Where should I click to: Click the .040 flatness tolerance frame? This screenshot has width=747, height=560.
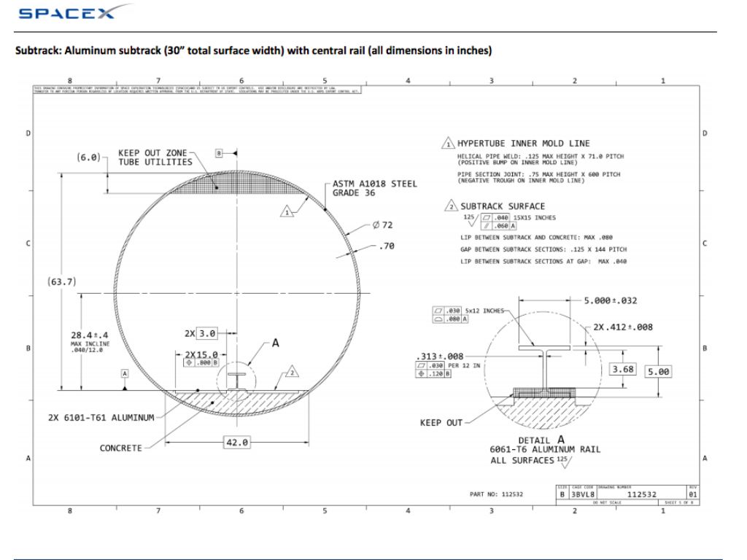click(495, 217)
